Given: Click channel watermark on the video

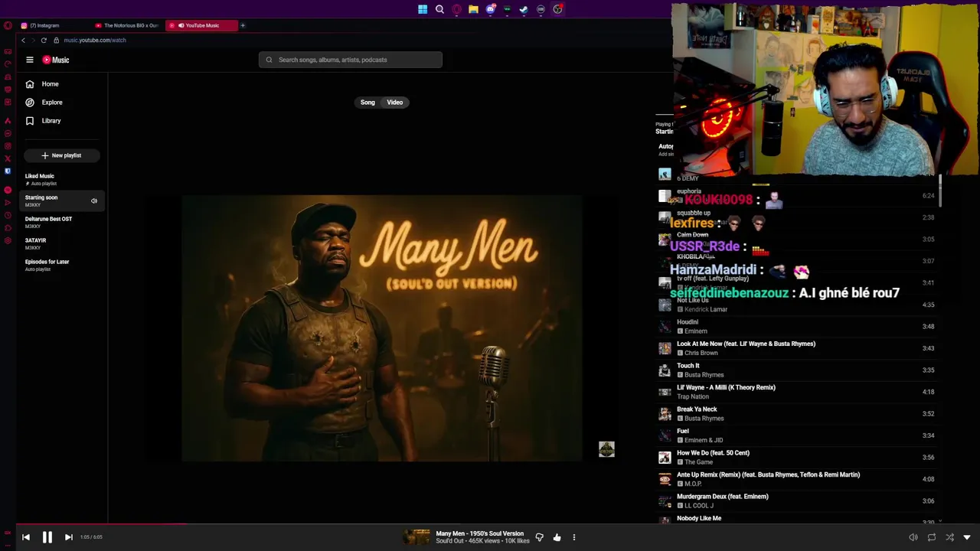Looking at the screenshot, I should tap(606, 449).
